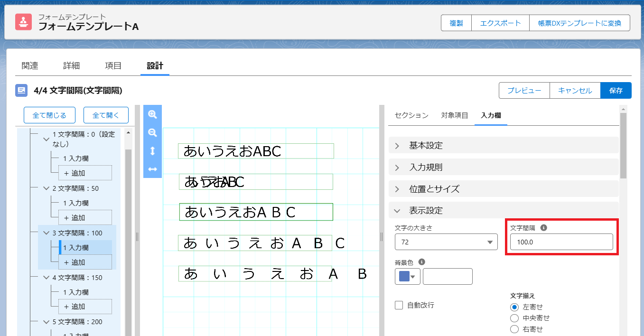Click + 追加 under 1 文字間隔:0

[x=85, y=173]
